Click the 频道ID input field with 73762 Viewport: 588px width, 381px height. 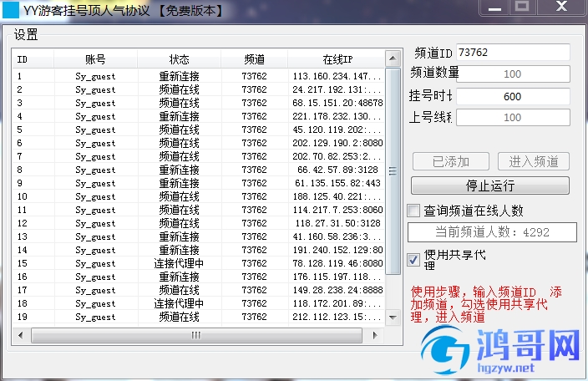click(x=513, y=52)
